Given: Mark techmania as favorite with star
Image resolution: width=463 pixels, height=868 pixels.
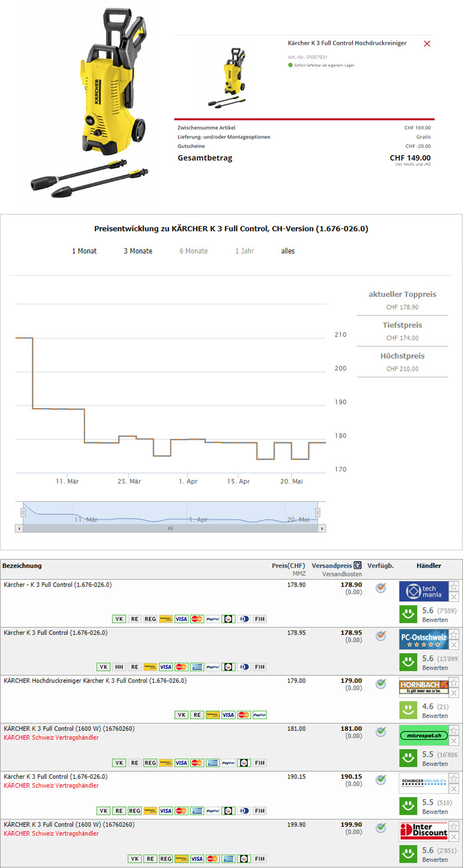Looking at the screenshot, I should click(454, 586).
